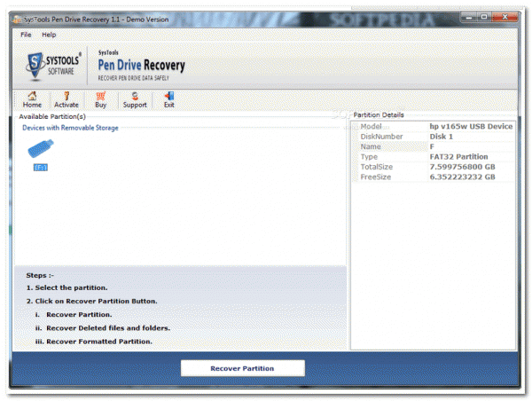
Task: Click the Name value F
Action: [432, 146]
